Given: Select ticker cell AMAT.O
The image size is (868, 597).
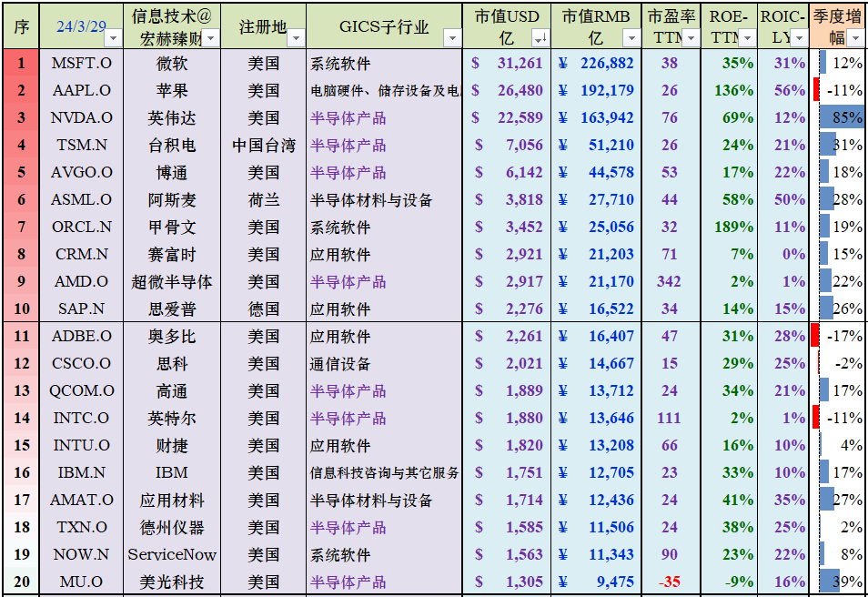Looking at the screenshot, I should pos(81,501).
